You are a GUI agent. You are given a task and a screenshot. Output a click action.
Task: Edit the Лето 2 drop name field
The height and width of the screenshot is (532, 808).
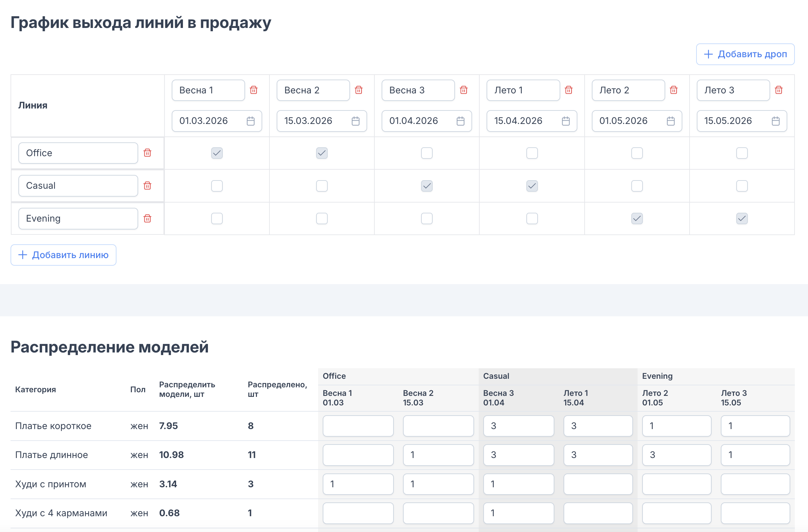628,90
